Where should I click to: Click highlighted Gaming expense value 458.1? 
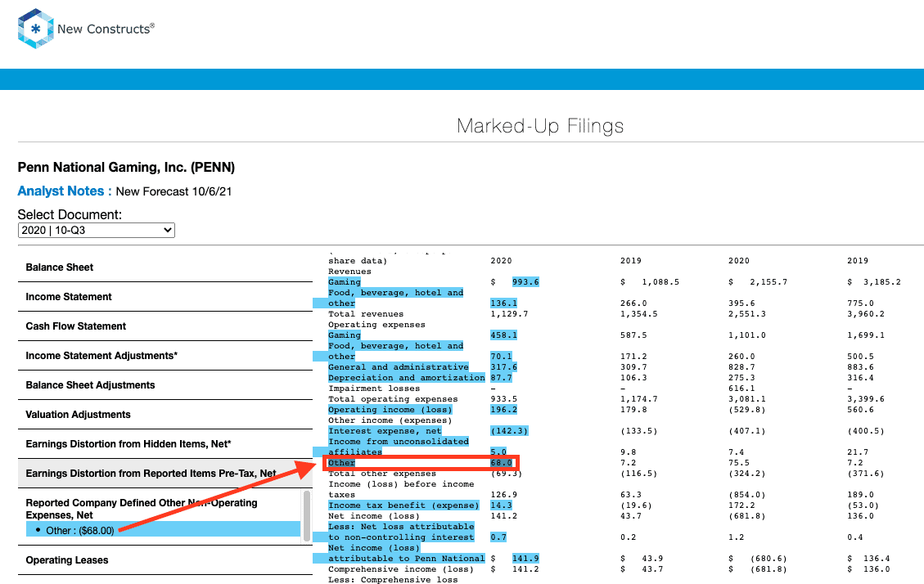tap(504, 335)
